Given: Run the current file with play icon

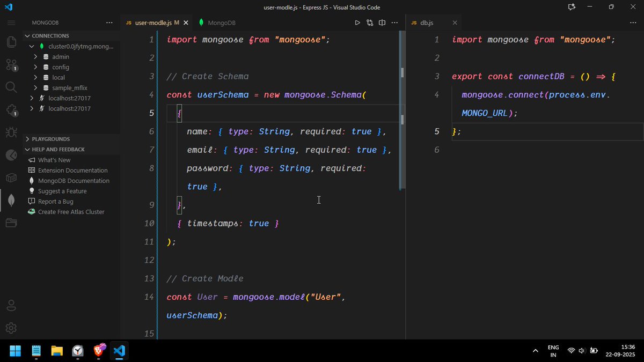Looking at the screenshot, I should pos(357,23).
